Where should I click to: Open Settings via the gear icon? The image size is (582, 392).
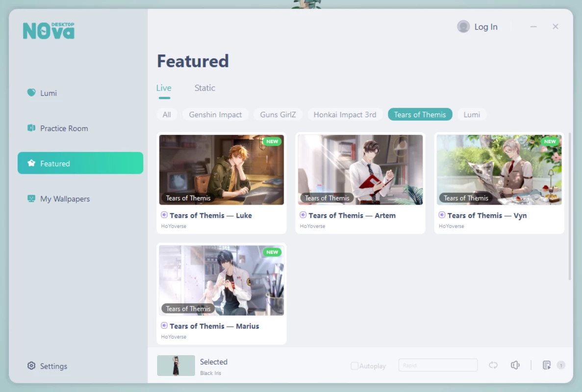tap(31, 366)
